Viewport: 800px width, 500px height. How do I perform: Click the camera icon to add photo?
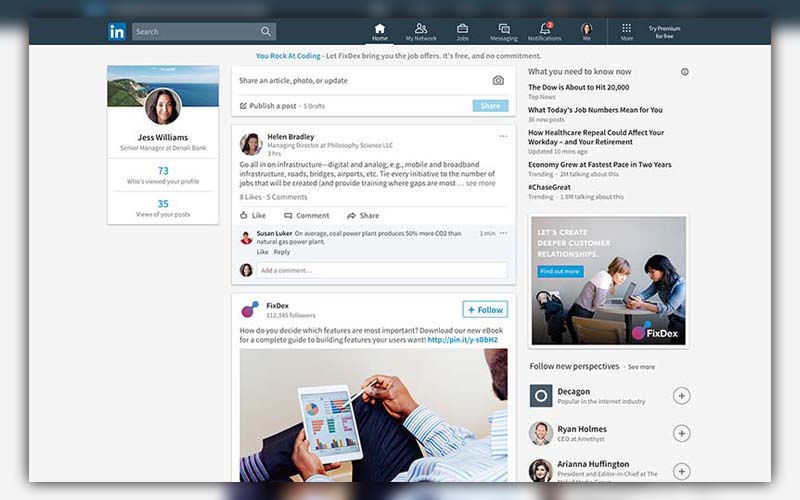(498, 81)
